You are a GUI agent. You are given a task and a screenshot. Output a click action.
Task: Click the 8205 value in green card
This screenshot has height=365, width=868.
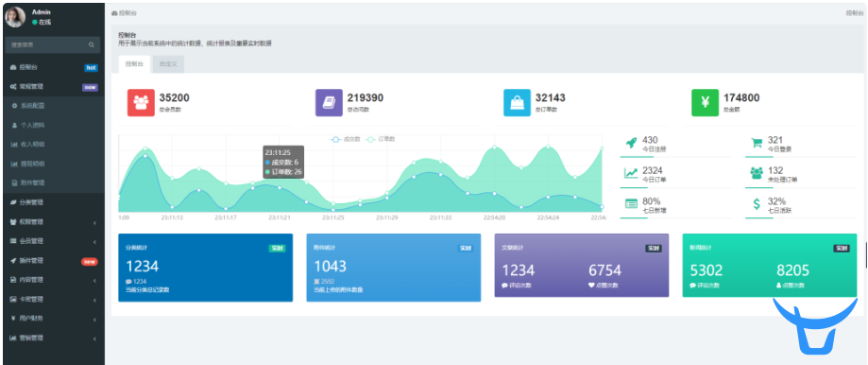click(x=792, y=270)
